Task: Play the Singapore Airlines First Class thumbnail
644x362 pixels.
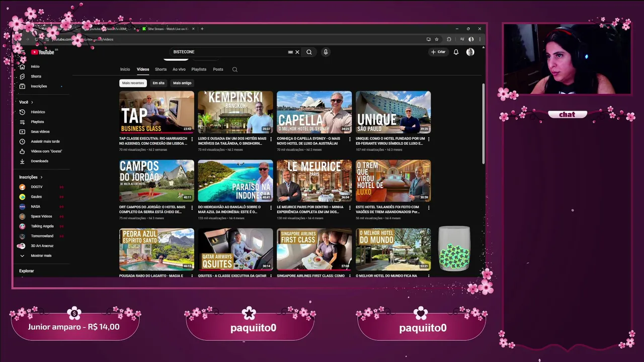Action: pyautogui.click(x=314, y=249)
